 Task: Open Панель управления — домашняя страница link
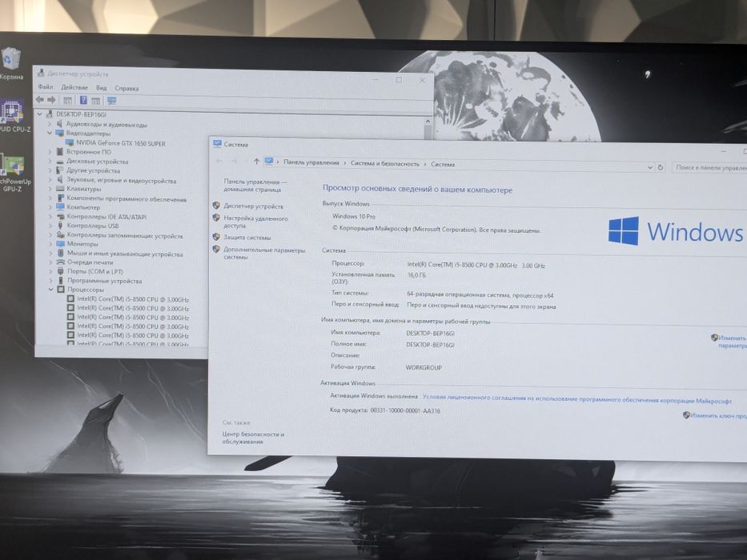(x=255, y=186)
